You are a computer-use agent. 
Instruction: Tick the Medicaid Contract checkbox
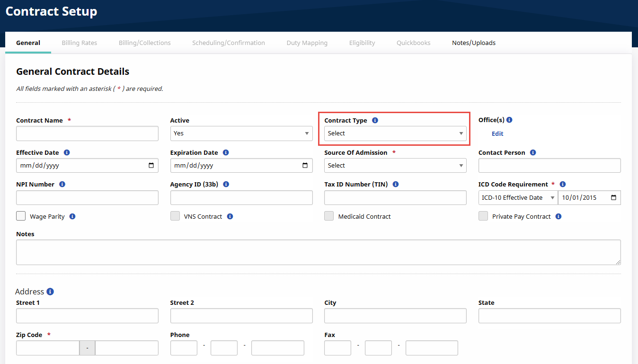pos(329,216)
